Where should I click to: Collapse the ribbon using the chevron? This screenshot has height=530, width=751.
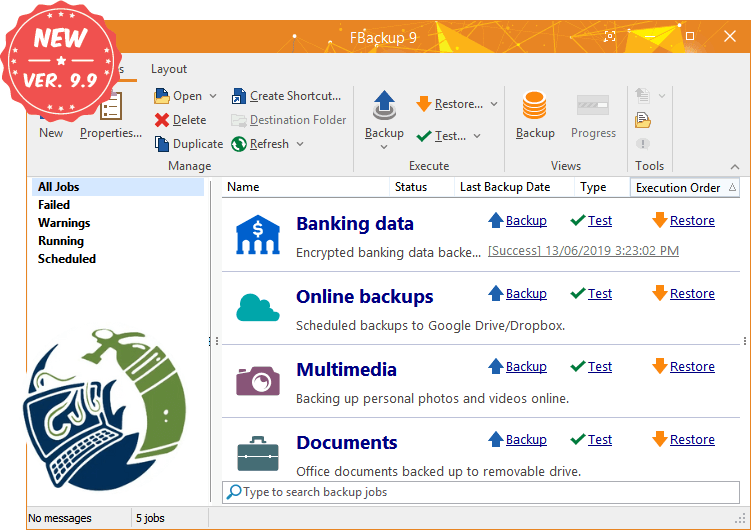click(735, 167)
